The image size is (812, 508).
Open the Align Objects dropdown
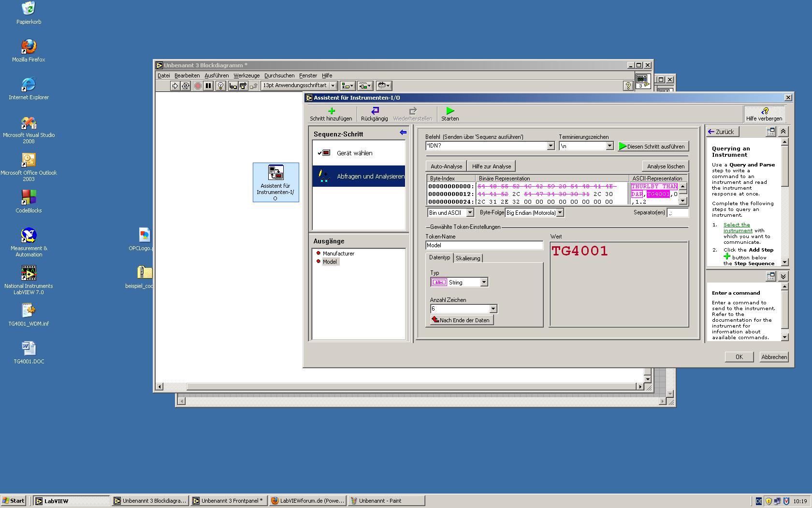(348, 86)
